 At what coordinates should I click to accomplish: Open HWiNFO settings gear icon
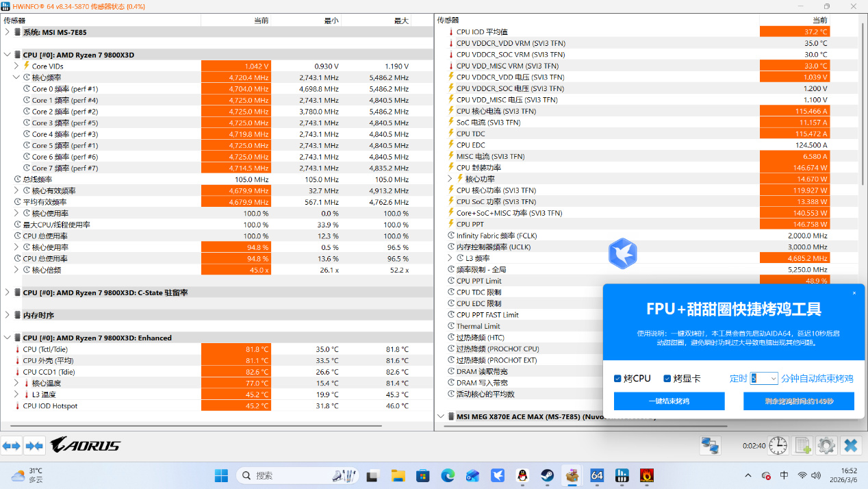coord(826,446)
